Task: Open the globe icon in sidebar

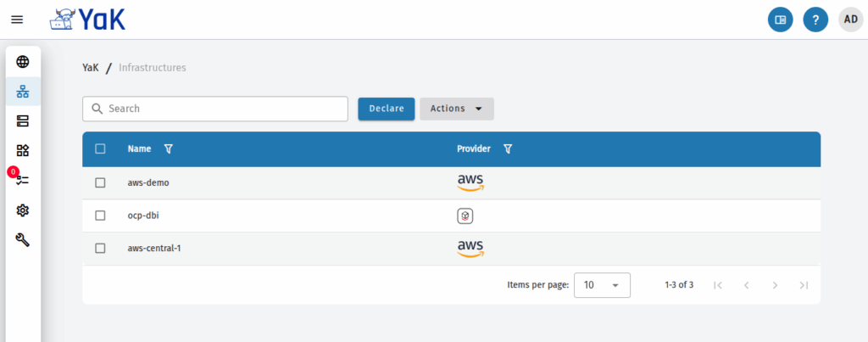Action: pos(23,62)
